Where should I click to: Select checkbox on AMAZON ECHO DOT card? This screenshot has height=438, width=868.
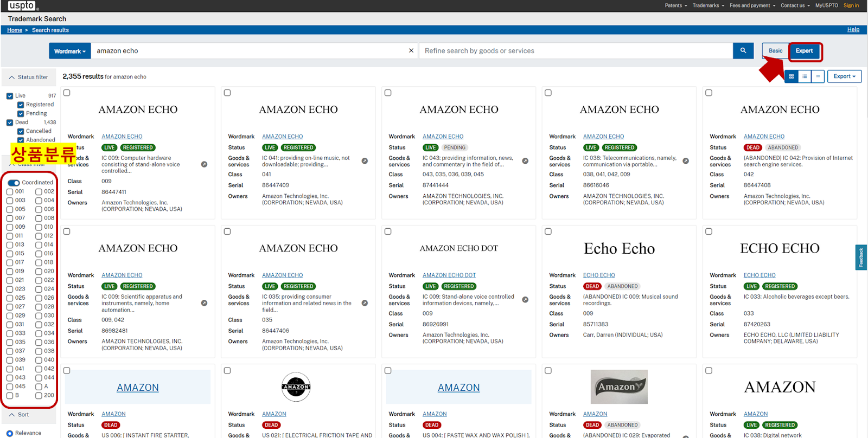(388, 231)
